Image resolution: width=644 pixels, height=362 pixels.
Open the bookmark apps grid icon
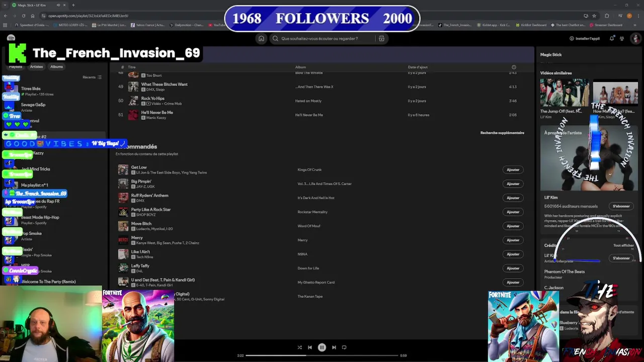(x=6, y=25)
